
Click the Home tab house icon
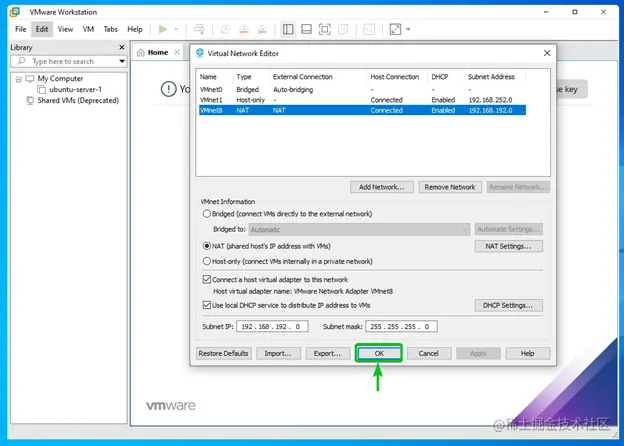click(x=140, y=53)
